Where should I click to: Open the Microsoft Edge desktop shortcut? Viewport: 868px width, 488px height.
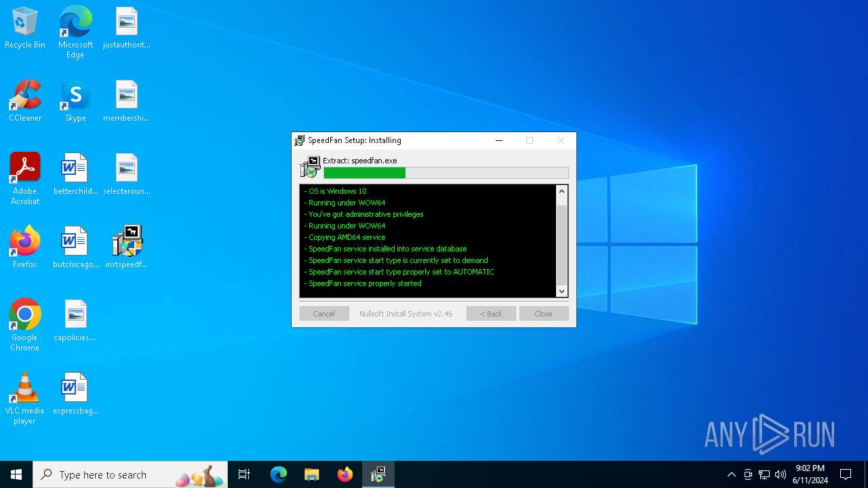75,33
